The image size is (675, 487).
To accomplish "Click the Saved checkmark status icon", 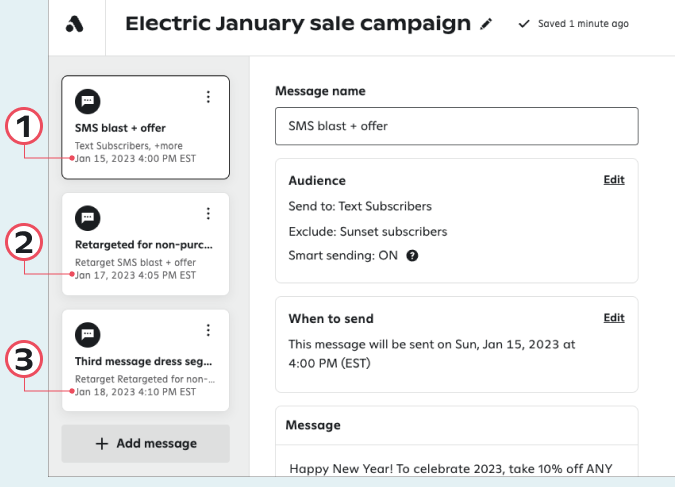I will pyautogui.click(x=523, y=24).
